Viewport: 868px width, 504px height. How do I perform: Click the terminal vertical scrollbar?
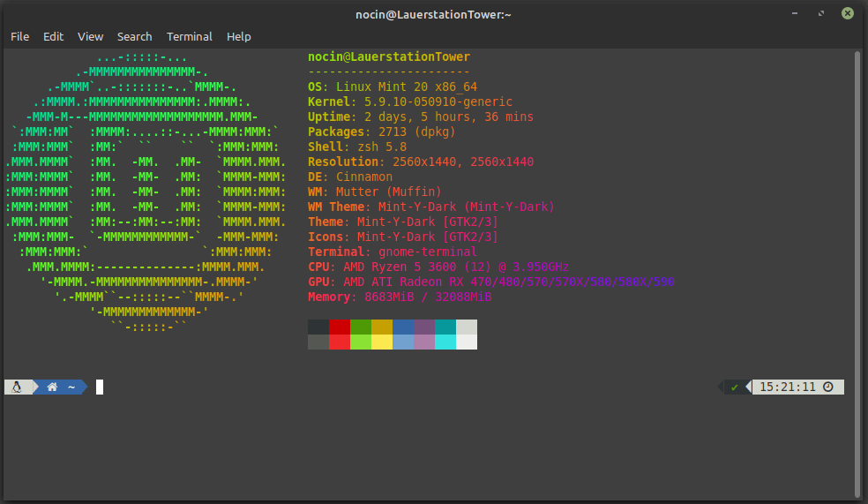(857, 275)
